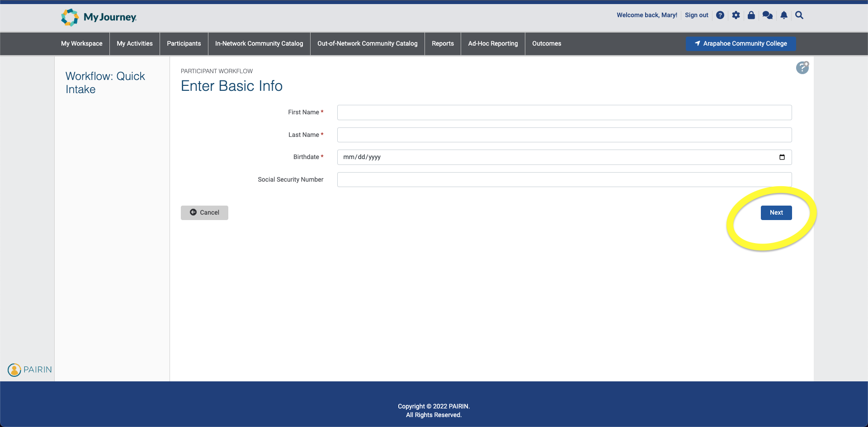This screenshot has width=868, height=427.
Task: Click the MyJourney logo
Action: click(x=99, y=17)
